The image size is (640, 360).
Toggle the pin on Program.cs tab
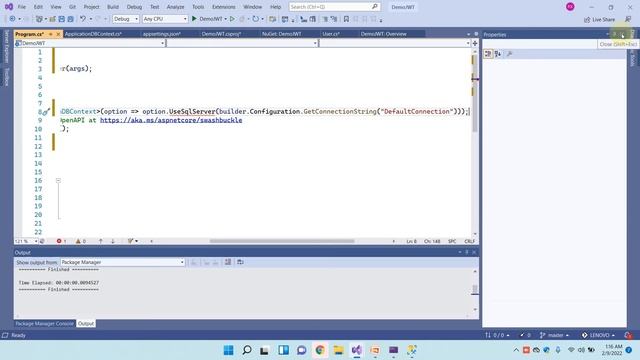51,34
